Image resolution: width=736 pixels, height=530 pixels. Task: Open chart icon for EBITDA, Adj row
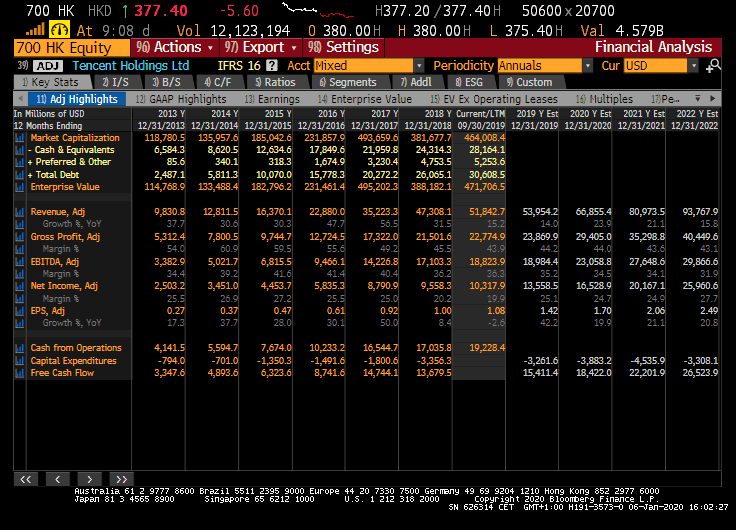(19, 261)
